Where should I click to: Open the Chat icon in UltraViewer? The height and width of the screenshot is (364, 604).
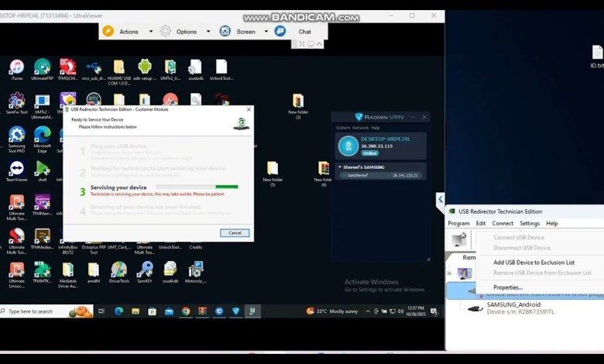[280, 31]
